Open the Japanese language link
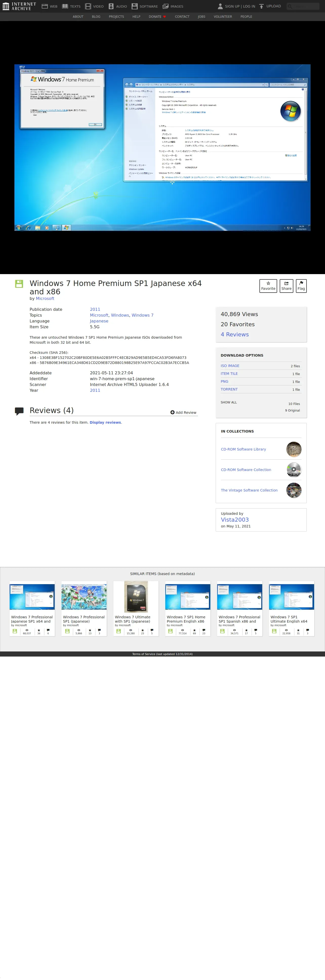 99,321
